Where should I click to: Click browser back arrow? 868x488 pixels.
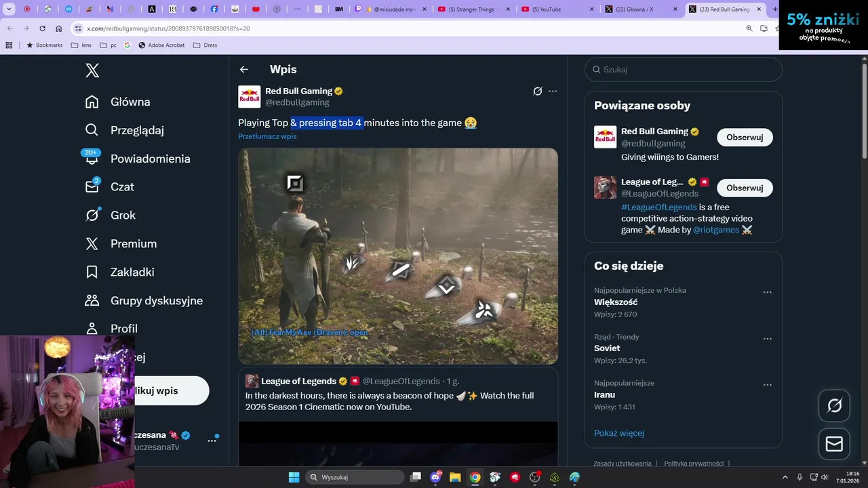click(9, 28)
